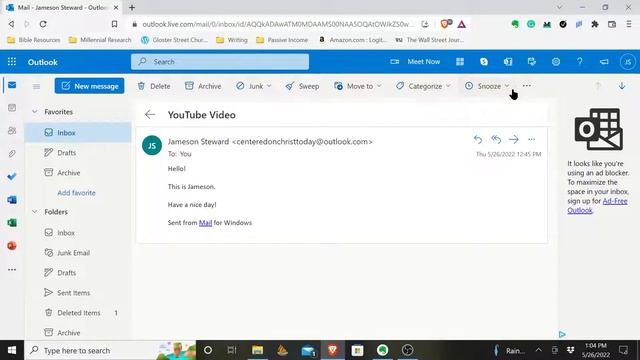Viewport: 640px width, 360px height.
Task: Toggle the folder pane hamburger icon
Action: tap(36, 86)
